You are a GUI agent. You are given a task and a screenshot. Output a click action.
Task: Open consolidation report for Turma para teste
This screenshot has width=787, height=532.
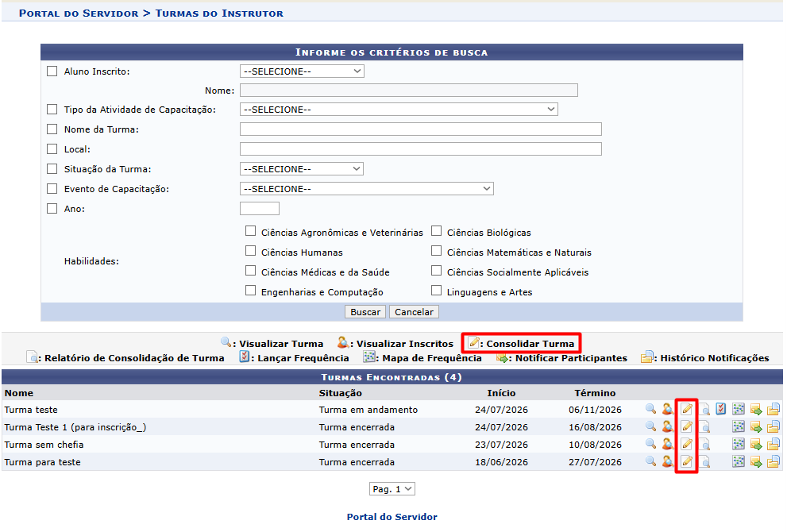click(704, 462)
